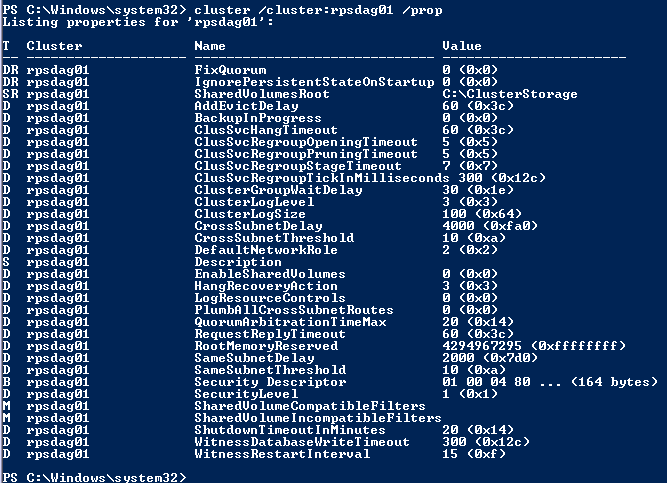Click the SharedVolumesRoot value C:\ClusterStorage

[x=509, y=95]
